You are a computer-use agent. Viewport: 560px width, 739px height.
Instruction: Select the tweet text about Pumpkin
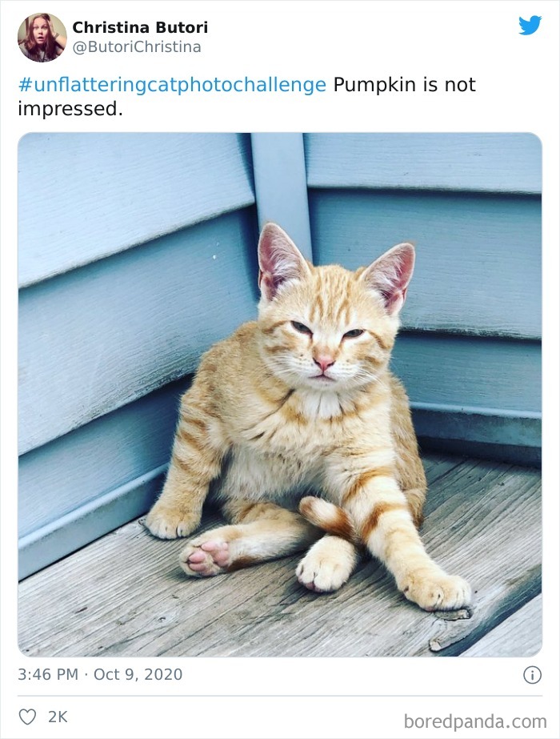pyautogui.click(x=400, y=83)
